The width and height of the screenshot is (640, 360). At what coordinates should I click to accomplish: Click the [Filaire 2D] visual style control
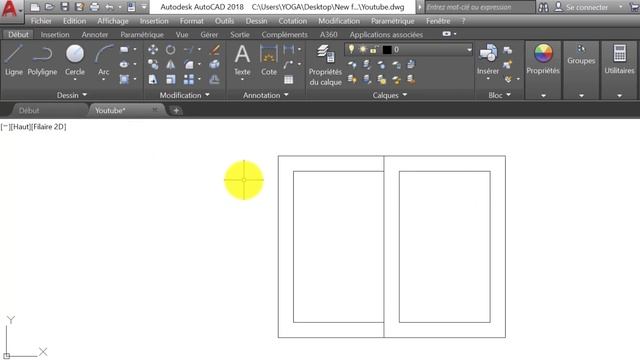tap(49, 127)
